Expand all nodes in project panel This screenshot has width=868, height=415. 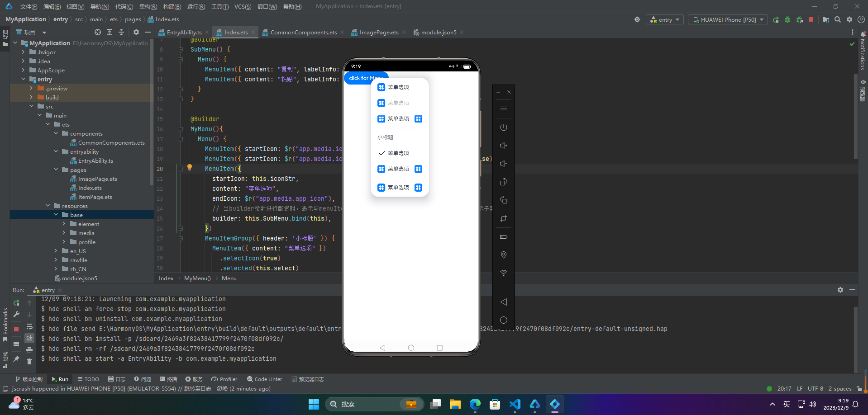pyautogui.click(x=110, y=32)
